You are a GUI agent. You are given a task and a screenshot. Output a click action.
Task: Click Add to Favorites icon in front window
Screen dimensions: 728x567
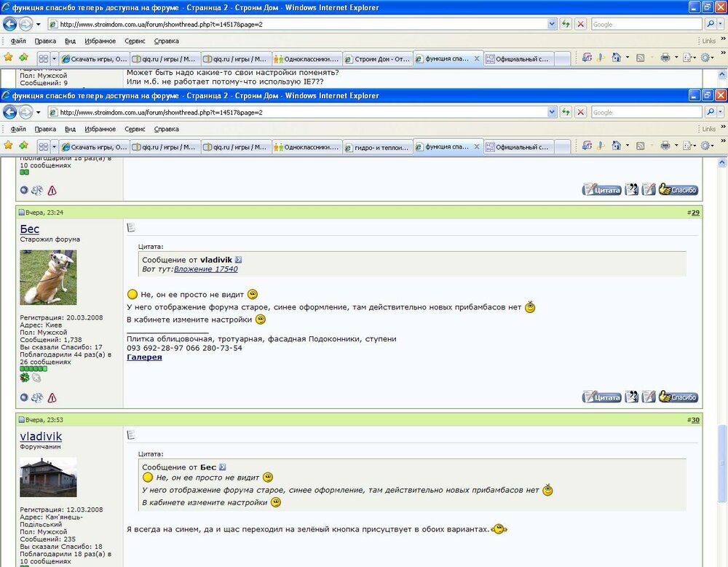click(24, 146)
